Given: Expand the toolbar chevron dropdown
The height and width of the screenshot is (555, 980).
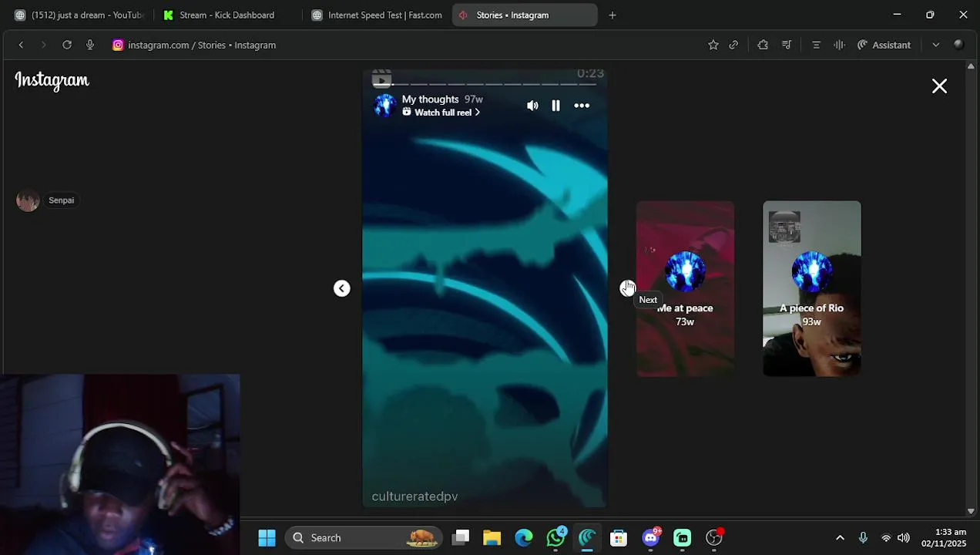Looking at the screenshot, I should pos(935,45).
